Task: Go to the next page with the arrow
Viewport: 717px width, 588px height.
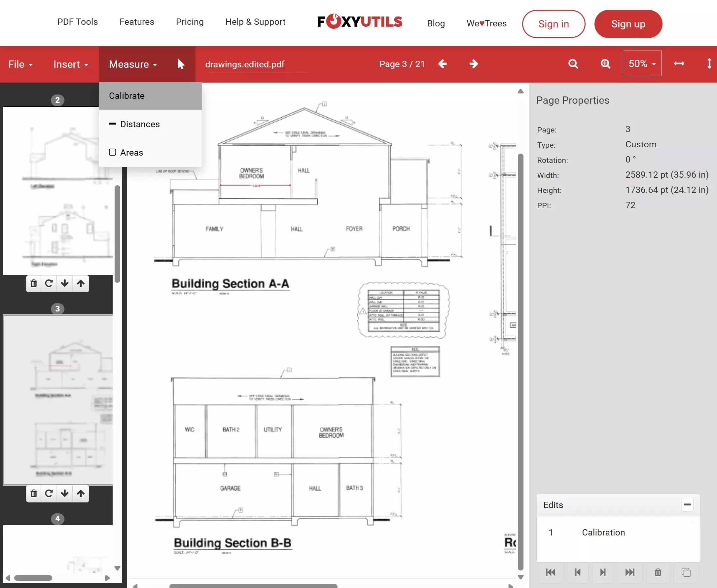Action: click(474, 64)
